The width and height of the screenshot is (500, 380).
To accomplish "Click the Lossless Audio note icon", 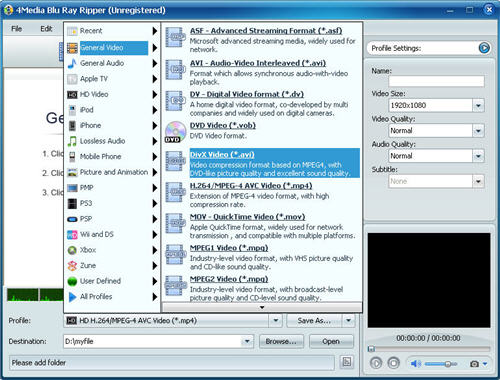I will (x=72, y=141).
